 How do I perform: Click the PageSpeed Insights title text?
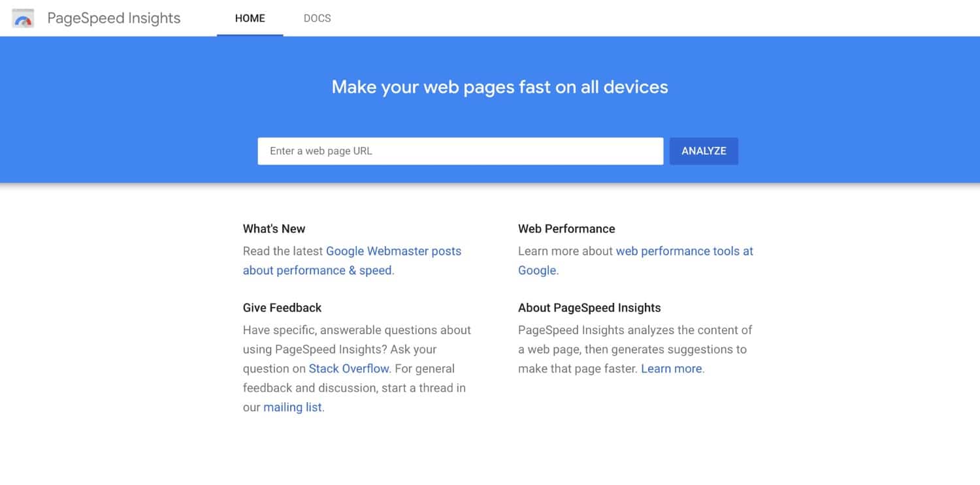click(114, 18)
